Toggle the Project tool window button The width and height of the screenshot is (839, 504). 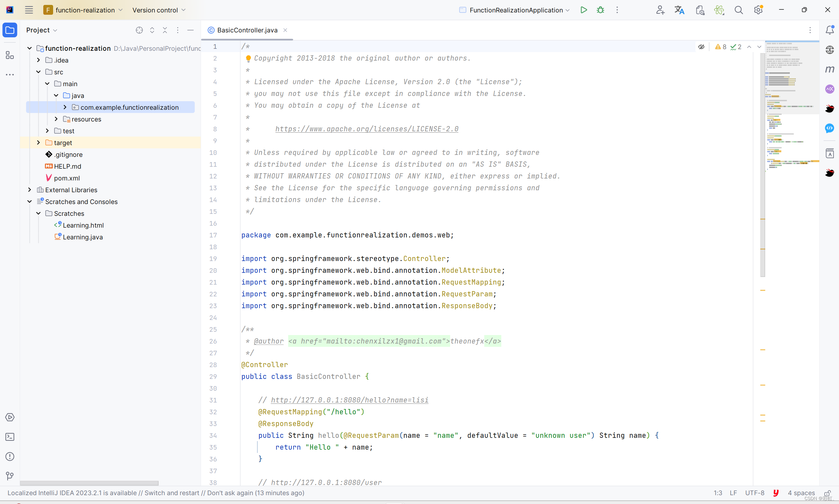coord(10,30)
